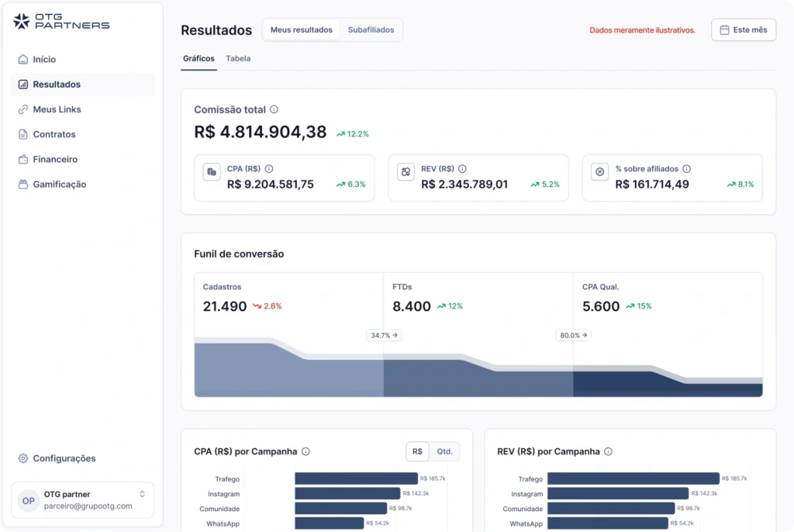Open the Gamificação section

(59, 185)
